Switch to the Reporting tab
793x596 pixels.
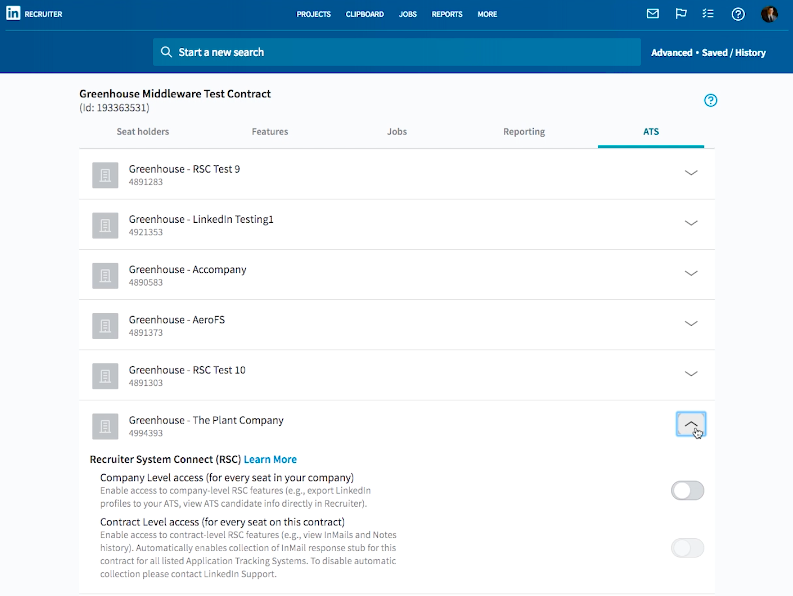[x=524, y=132]
